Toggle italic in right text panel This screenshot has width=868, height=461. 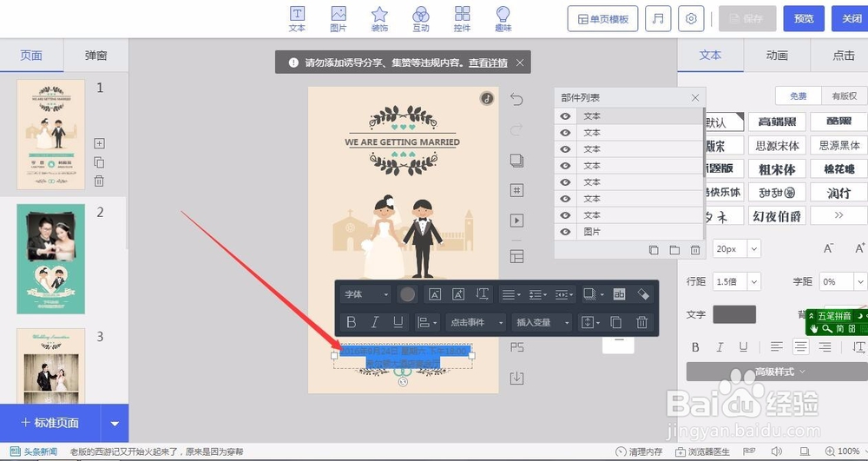(720, 347)
